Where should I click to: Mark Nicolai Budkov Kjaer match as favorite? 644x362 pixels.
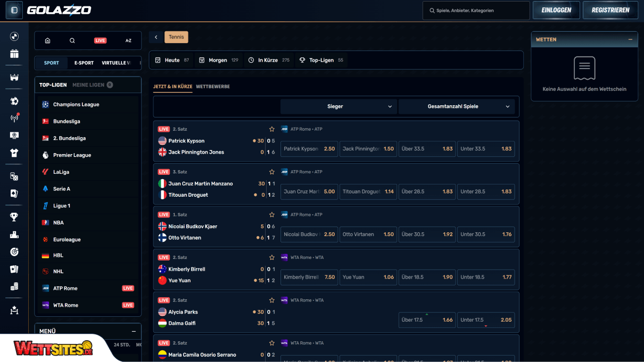[272, 215]
